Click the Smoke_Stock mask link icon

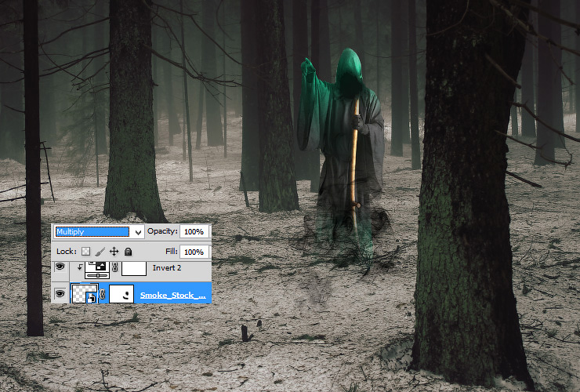[x=103, y=294]
